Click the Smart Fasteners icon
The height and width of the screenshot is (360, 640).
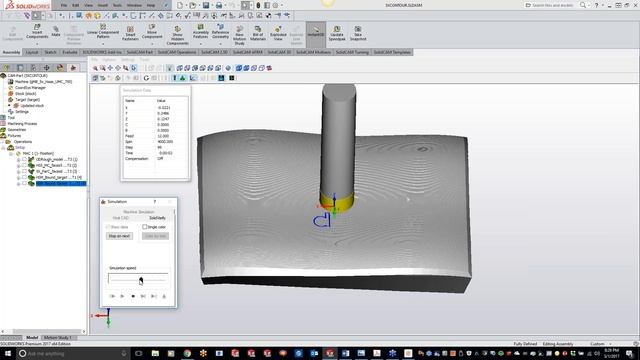pos(130,29)
